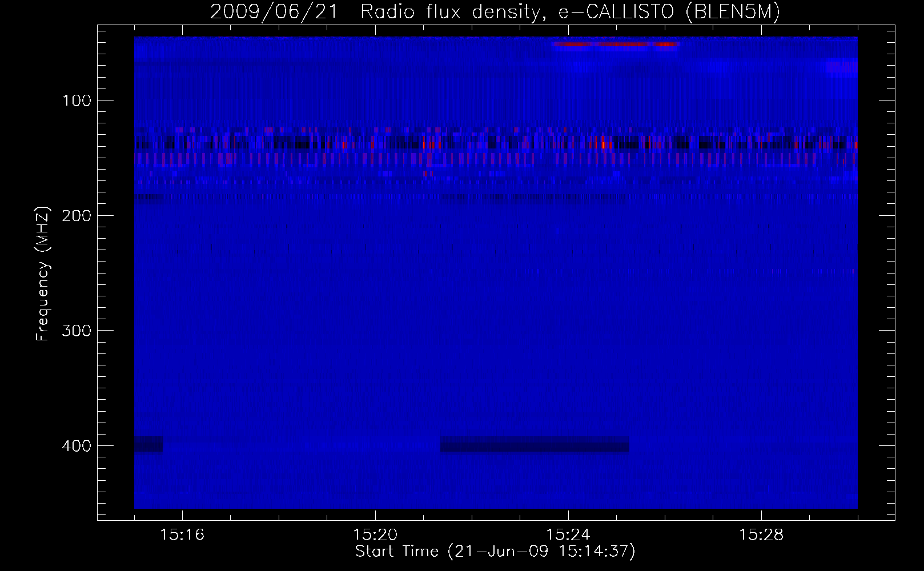Click the short dark band at 400 MHz near 15:15
The height and width of the screenshot is (571, 924).
pos(148,444)
